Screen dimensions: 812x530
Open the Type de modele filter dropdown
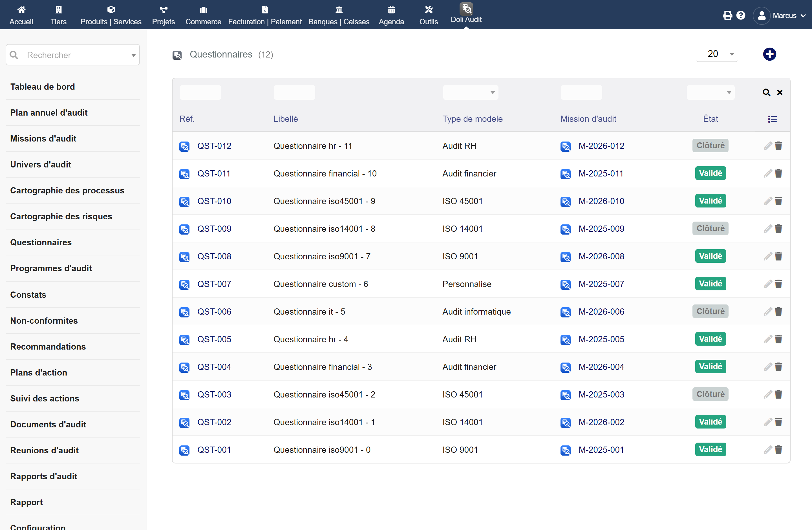pos(471,92)
